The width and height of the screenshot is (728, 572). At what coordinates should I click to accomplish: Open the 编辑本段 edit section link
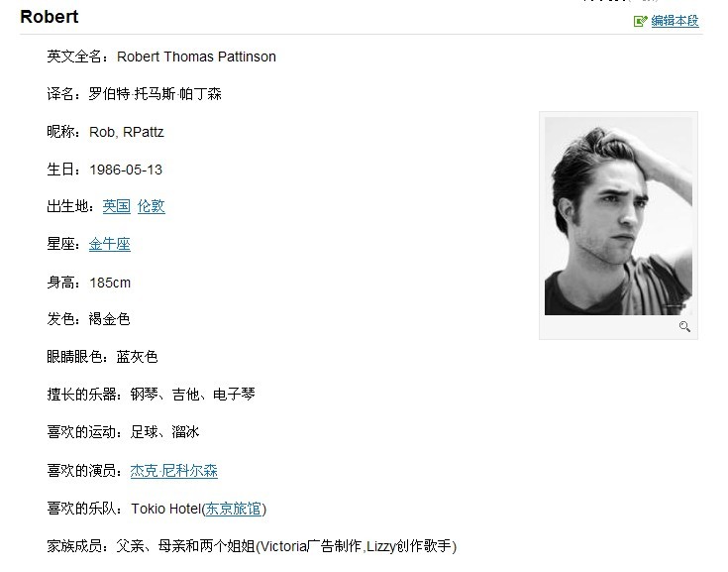click(675, 21)
